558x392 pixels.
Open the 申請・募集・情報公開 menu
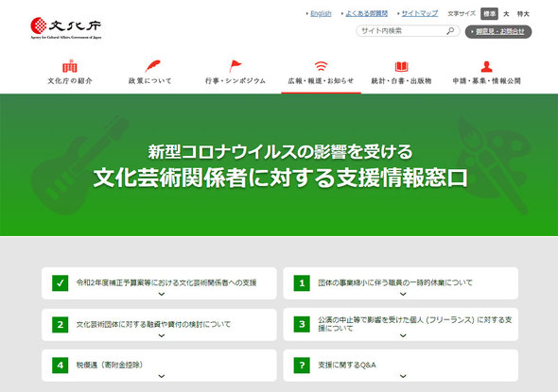(486, 81)
